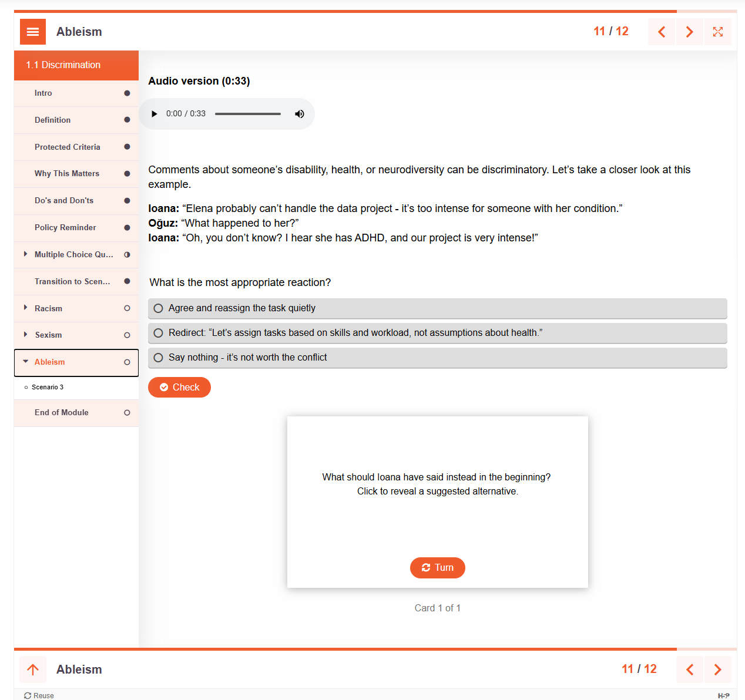This screenshot has height=700, width=745.
Task: Click the flashcard question text
Action: coord(437,484)
